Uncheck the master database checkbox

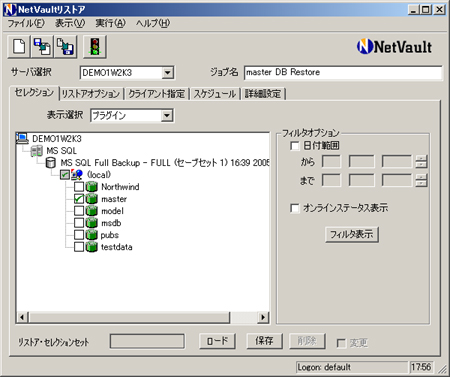[79, 199]
